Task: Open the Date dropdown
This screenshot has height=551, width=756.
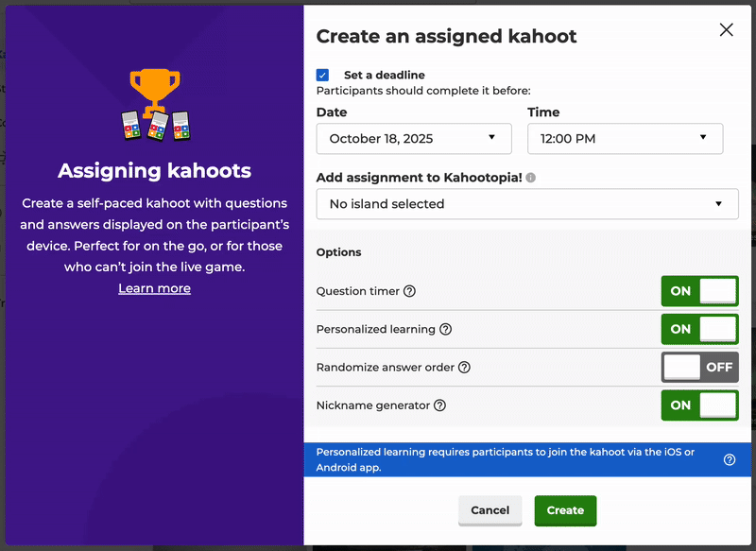Action: coord(414,138)
